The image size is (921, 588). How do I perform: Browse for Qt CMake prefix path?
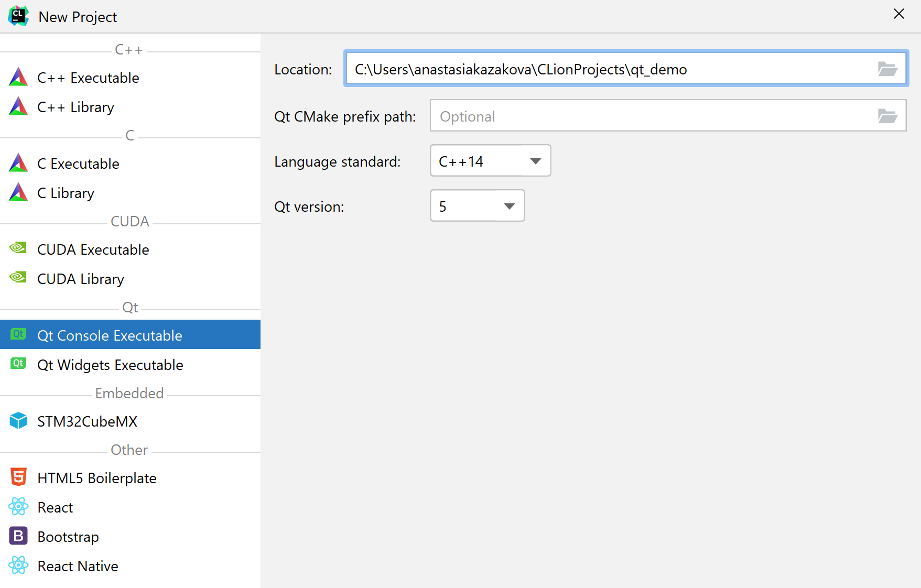point(887,116)
